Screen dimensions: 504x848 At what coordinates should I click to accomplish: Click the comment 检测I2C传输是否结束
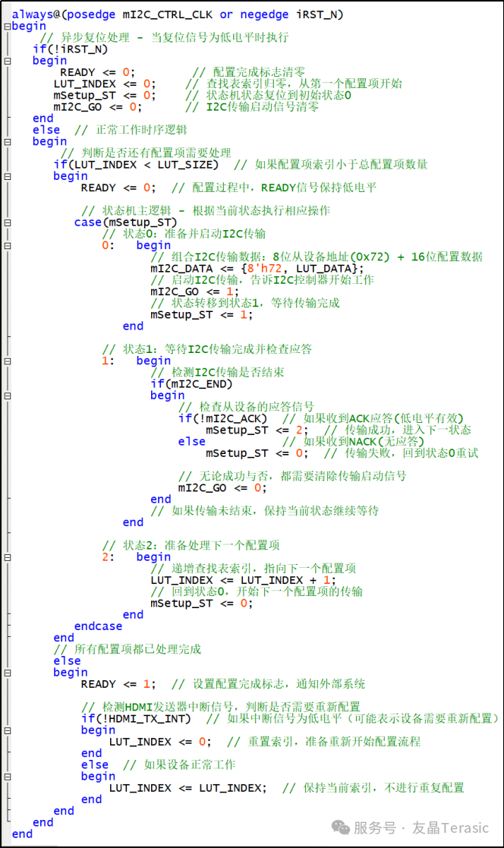point(217,372)
